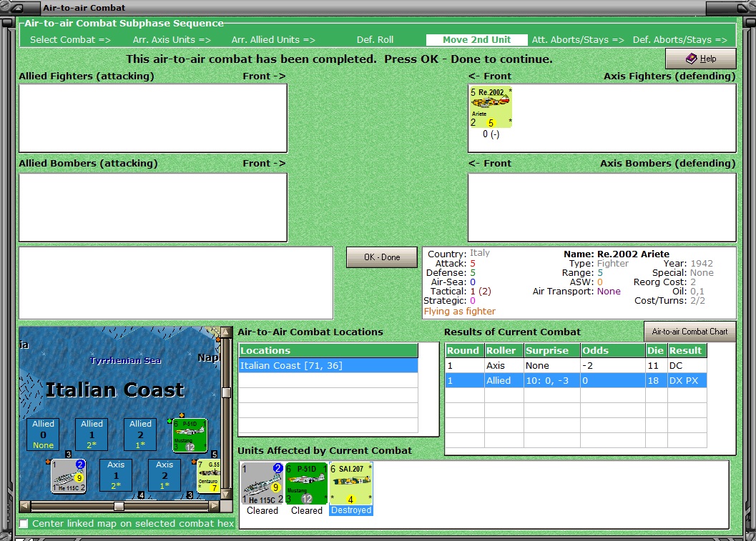
Task: Click the Def. Roll subphase step
Action: pos(375,40)
